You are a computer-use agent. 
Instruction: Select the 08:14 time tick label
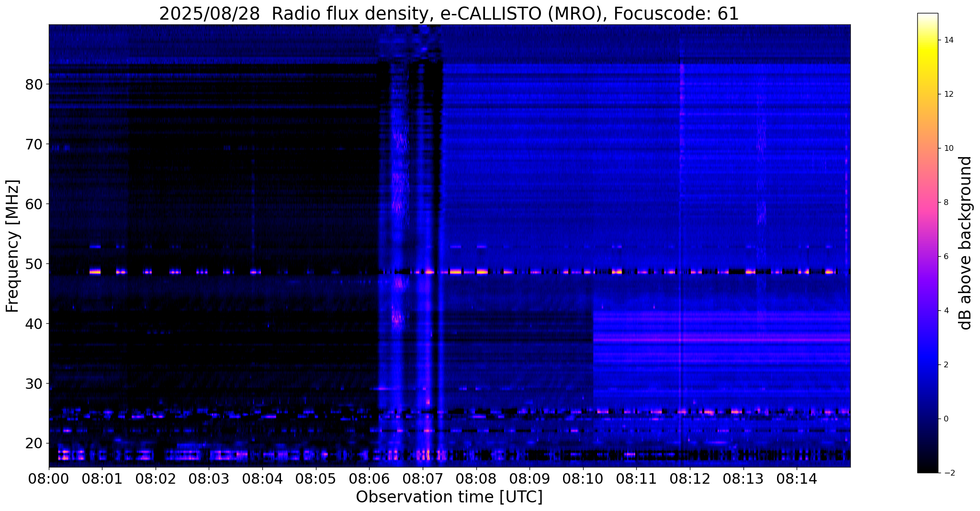(x=797, y=478)
